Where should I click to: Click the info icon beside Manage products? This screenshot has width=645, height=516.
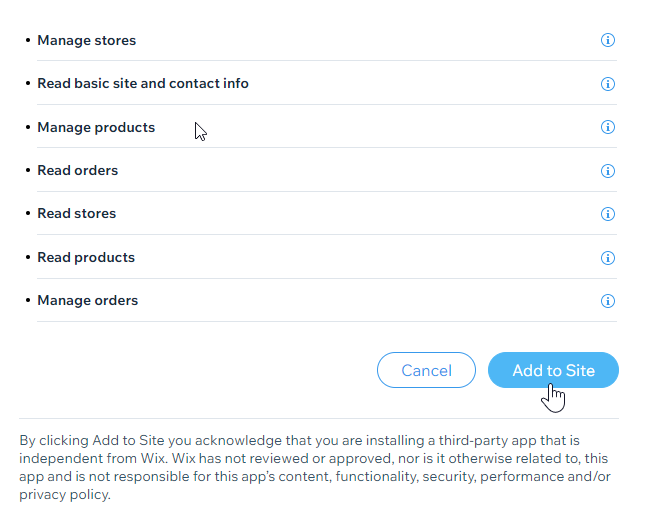tap(608, 127)
